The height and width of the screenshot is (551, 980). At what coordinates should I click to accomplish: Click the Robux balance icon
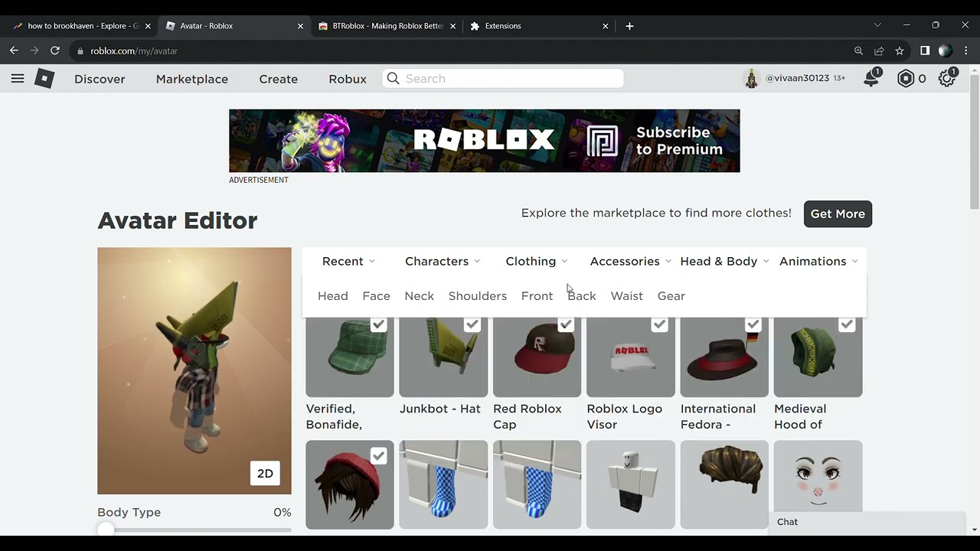click(x=906, y=78)
